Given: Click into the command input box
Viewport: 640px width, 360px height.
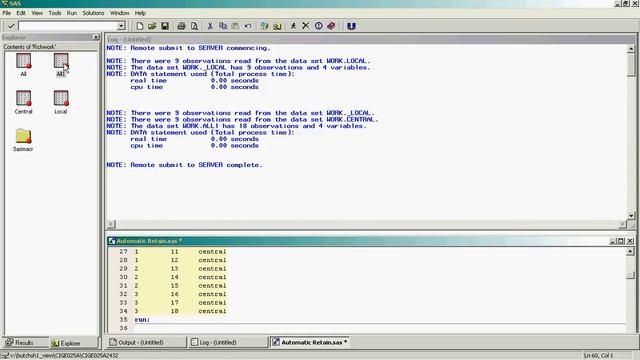Looking at the screenshot, I should coord(68,26).
